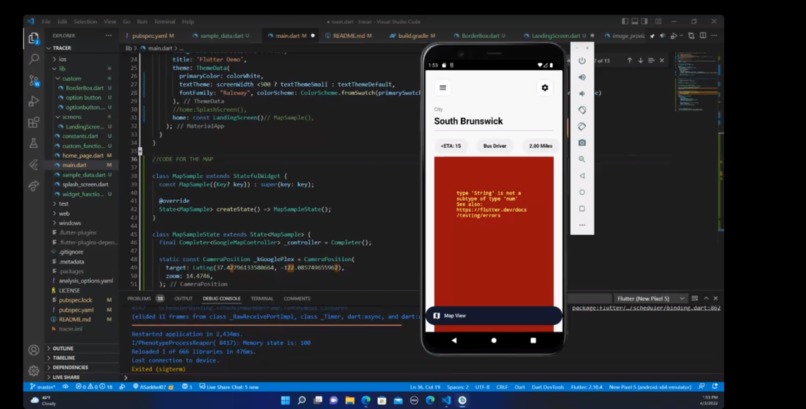
Task: Switch to the README.md editor tab
Action: coord(352,36)
